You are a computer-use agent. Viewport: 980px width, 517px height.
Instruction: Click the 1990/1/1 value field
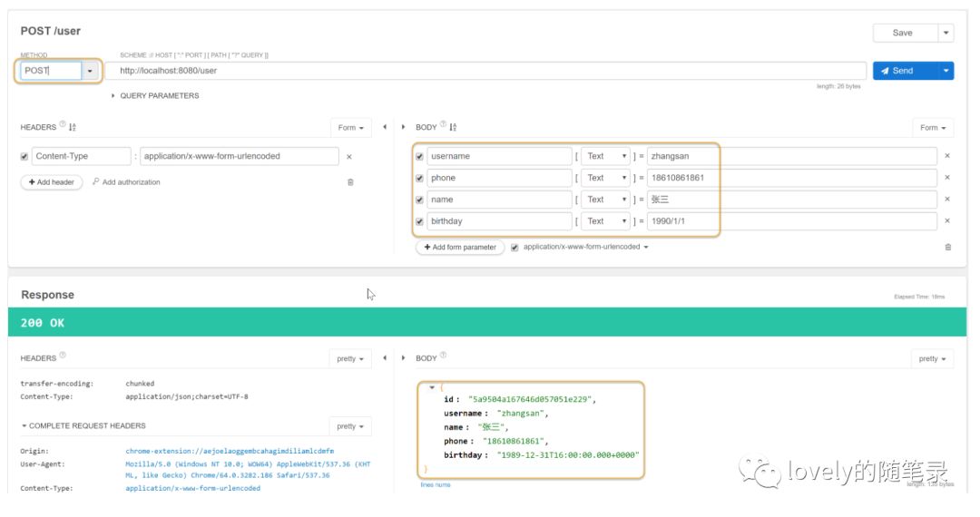coord(792,221)
